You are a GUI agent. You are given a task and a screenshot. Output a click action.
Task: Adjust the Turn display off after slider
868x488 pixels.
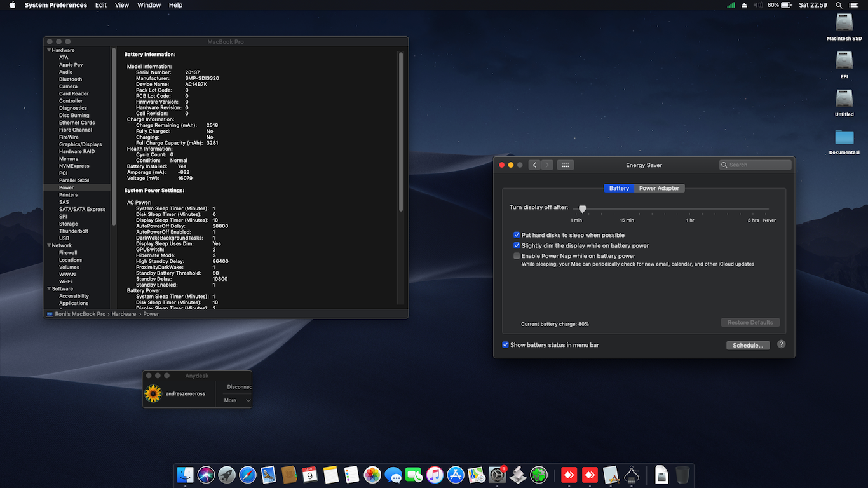(582, 209)
